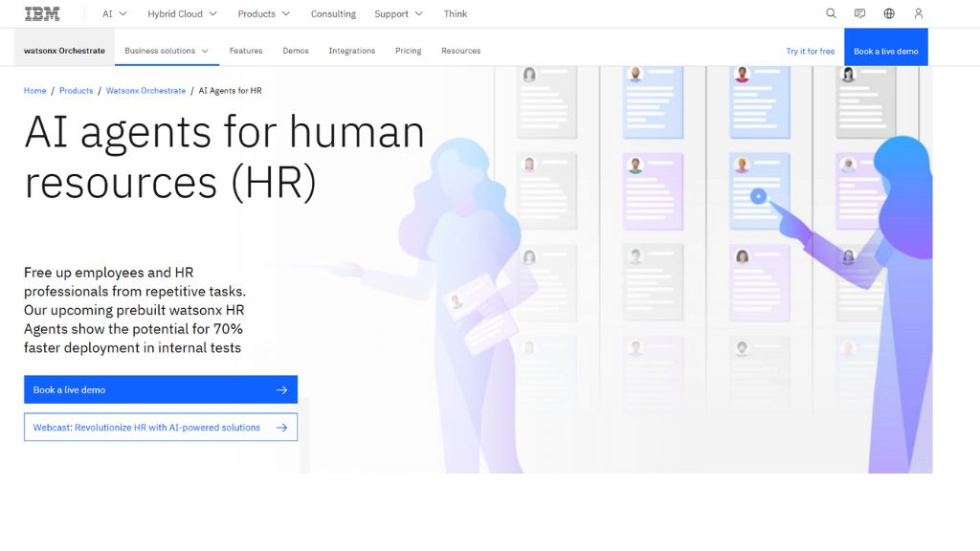
Task: Click the Home breadcrumb link
Action: [x=35, y=91]
